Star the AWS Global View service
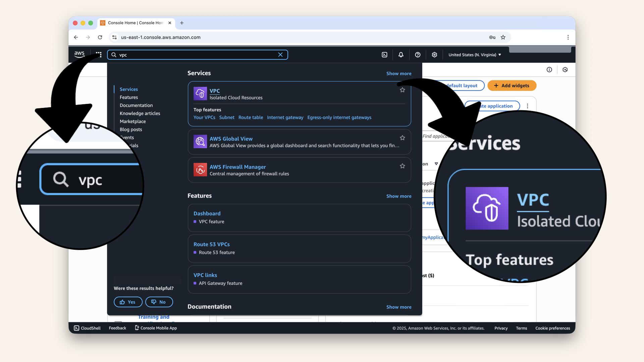Viewport: 644px width, 362px height. pos(402,138)
